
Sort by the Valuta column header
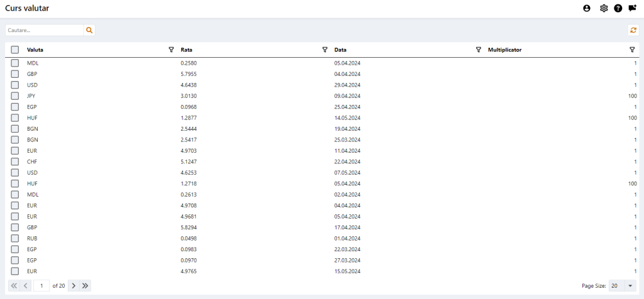pyautogui.click(x=35, y=50)
